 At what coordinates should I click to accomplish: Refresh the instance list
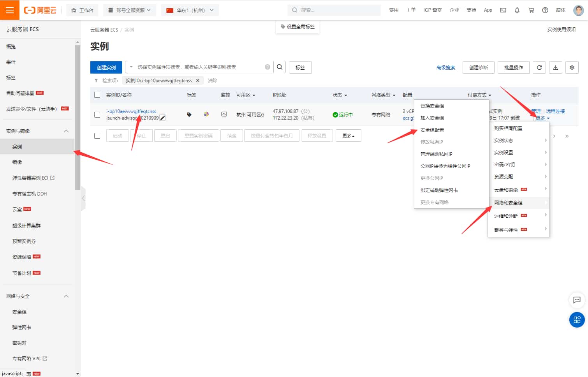[539, 67]
